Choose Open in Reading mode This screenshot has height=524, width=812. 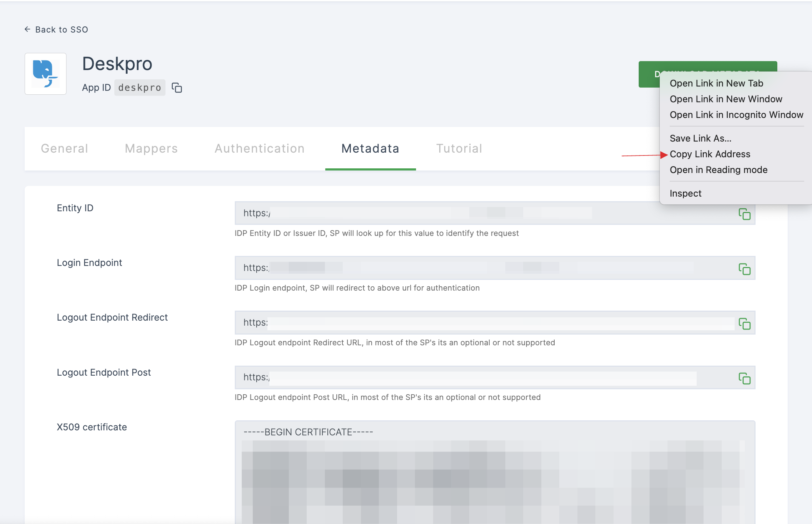coord(718,170)
